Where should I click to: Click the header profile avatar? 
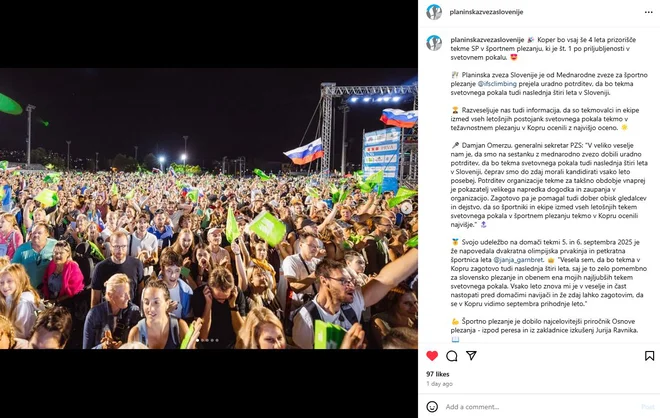pyautogui.click(x=434, y=12)
